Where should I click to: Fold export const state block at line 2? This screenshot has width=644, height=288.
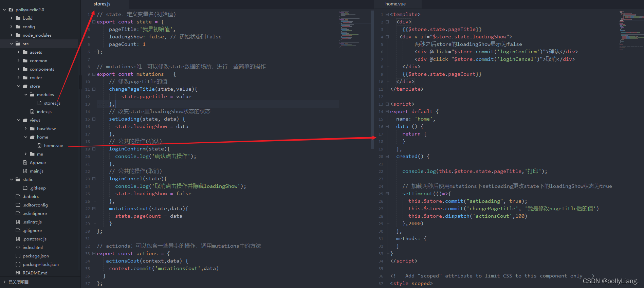point(94,22)
